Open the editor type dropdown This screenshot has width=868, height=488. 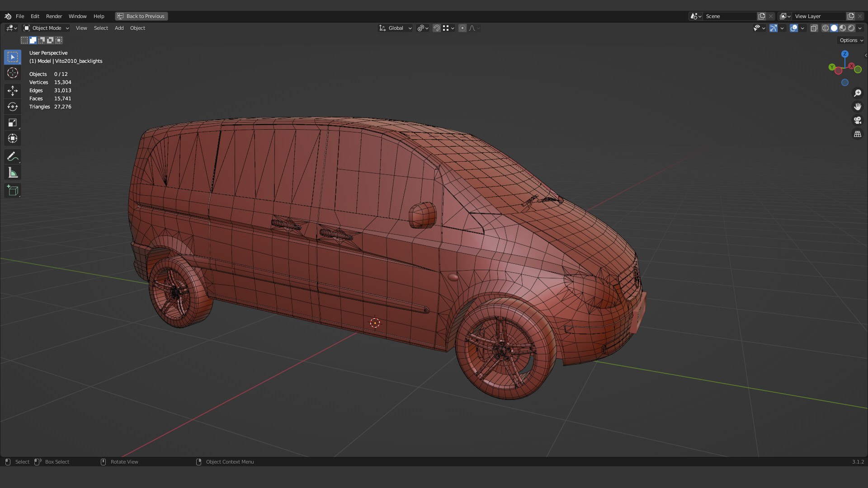11,28
